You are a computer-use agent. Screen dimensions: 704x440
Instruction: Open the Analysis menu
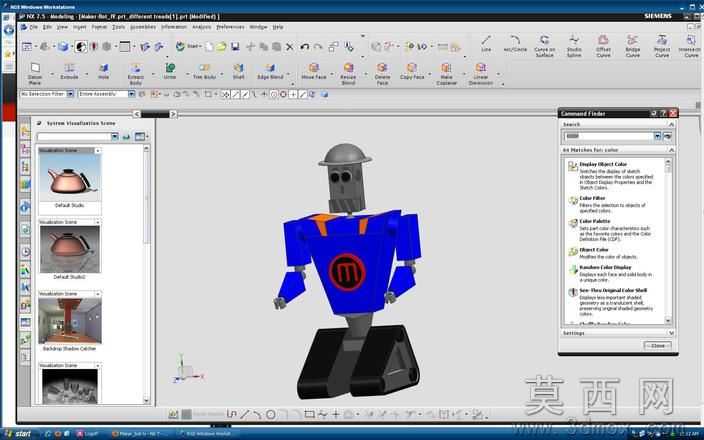pyautogui.click(x=202, y=27)
